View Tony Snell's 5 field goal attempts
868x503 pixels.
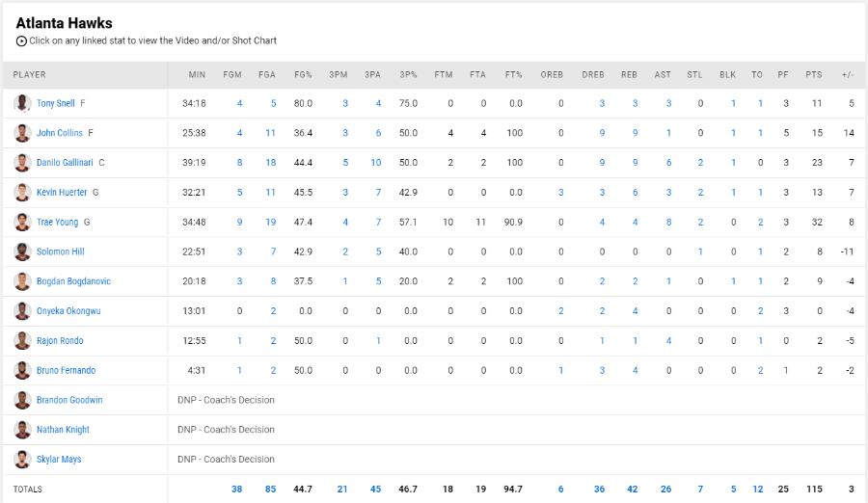coord(274,103)
